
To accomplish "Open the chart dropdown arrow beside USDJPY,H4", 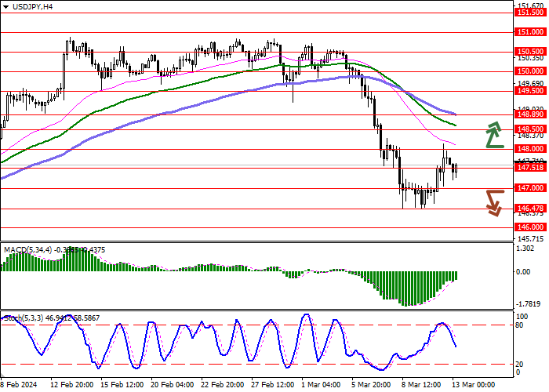I will pyautogui.click(x=5, y=6).
